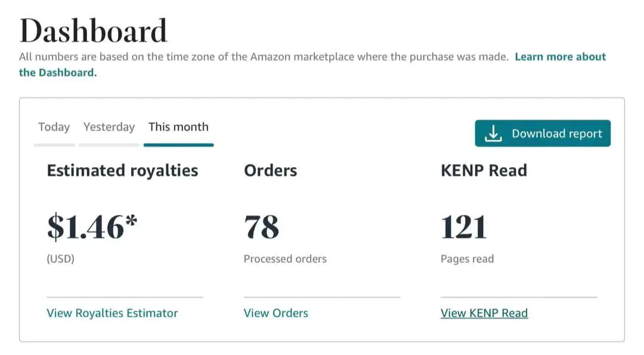Screen dimensions: 644x355
Task: Click the teal underline beneath This month
Action: pyautogui.click(x=179, y=144)
